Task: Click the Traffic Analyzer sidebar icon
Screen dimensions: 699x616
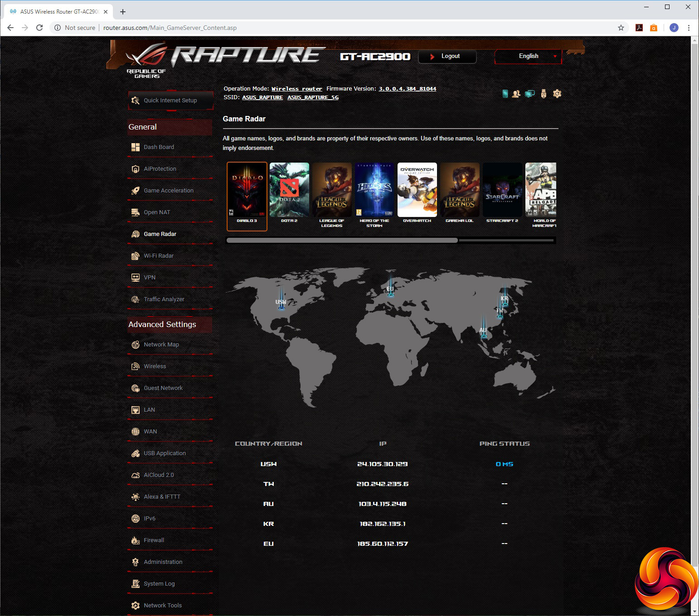Action: 135,299
